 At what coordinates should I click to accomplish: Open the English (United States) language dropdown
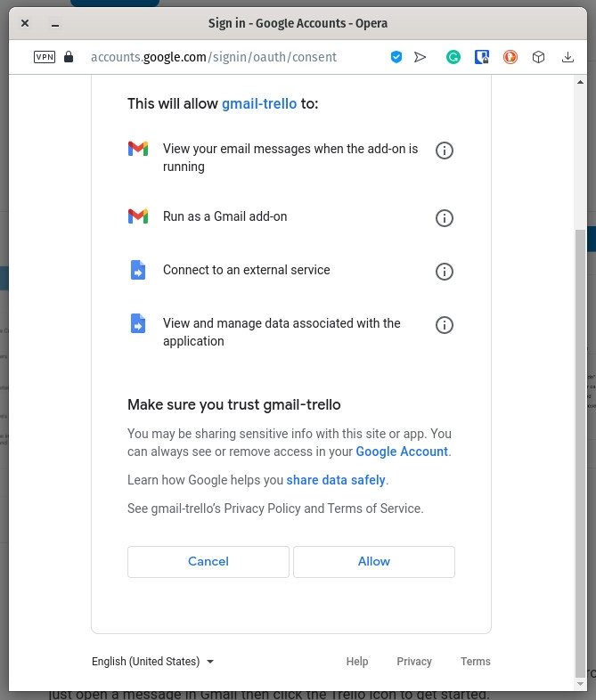152,661
